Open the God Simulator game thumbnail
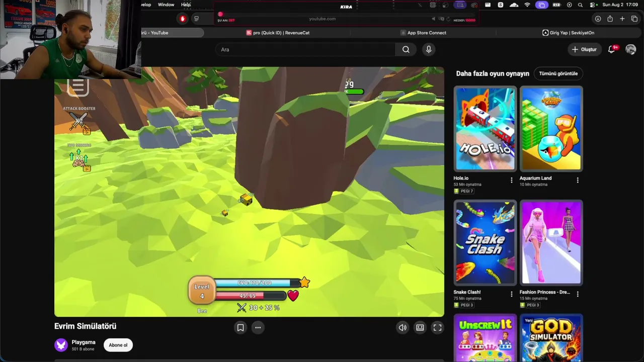Image resolution: width=644 pixels, height=362 pixels. coord(551,338)
